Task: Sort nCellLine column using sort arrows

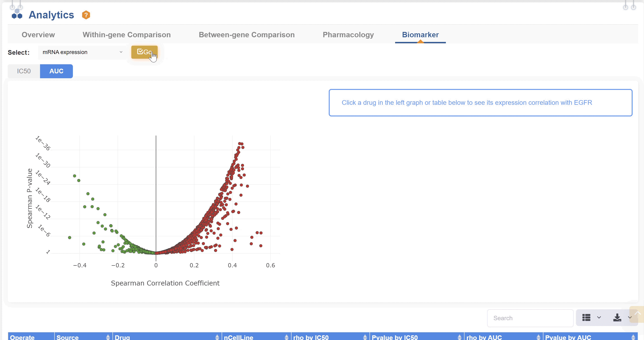Action: (287, 337)
